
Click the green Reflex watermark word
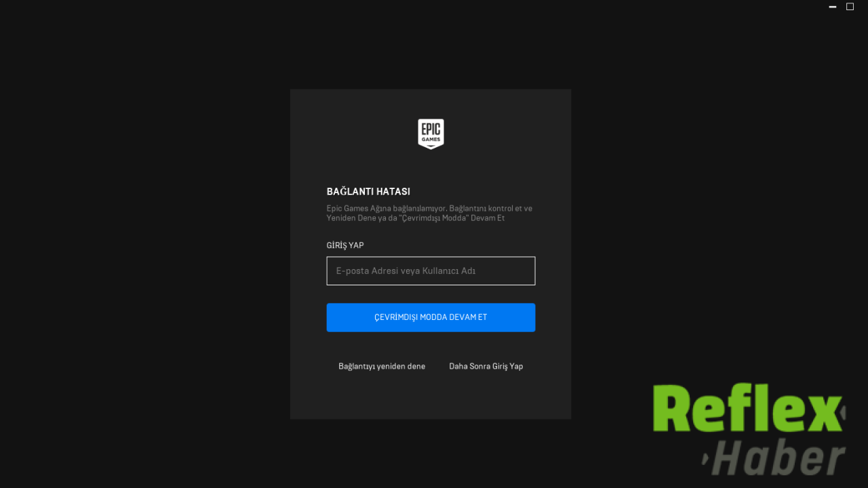(746, 408)
